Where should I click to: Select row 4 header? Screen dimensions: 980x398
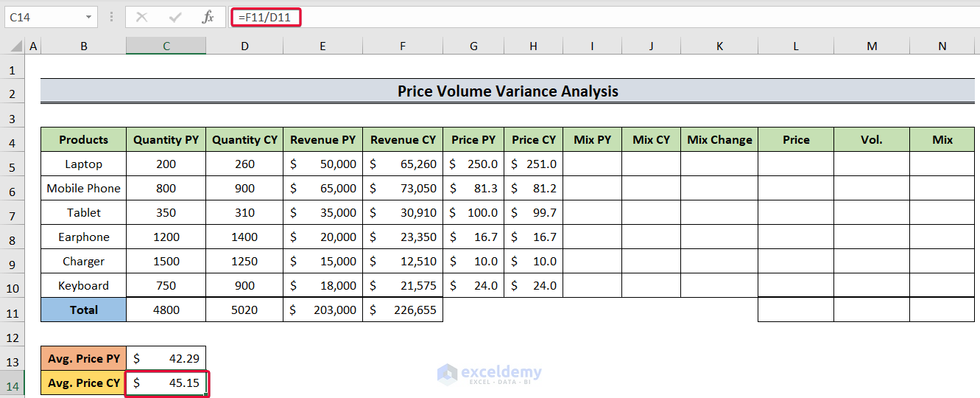click(x=12, y=140)
